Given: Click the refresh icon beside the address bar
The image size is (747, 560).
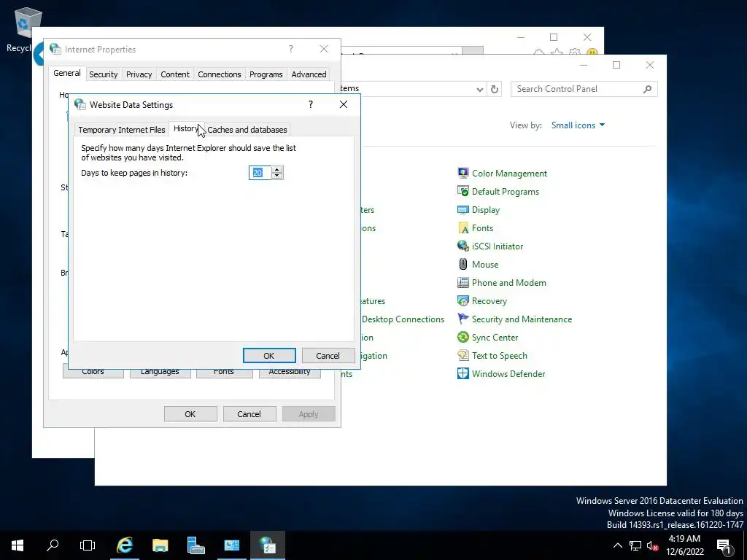Looking at the screenshot, I should pos(495,89).
